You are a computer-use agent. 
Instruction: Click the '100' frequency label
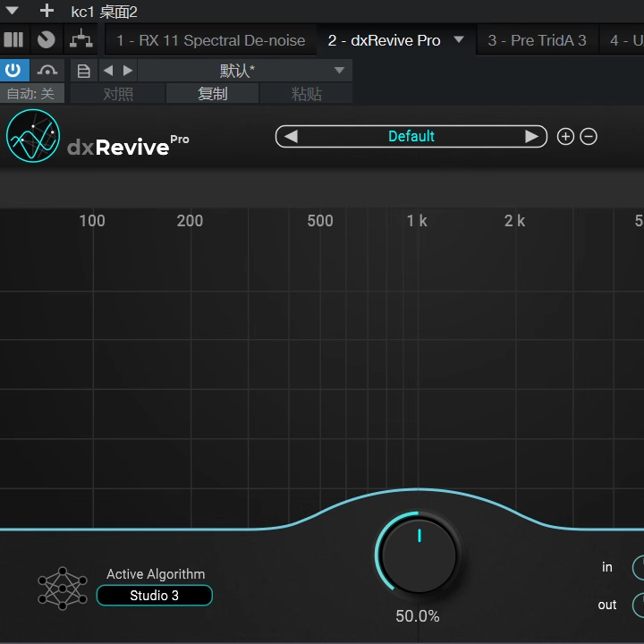92,221
